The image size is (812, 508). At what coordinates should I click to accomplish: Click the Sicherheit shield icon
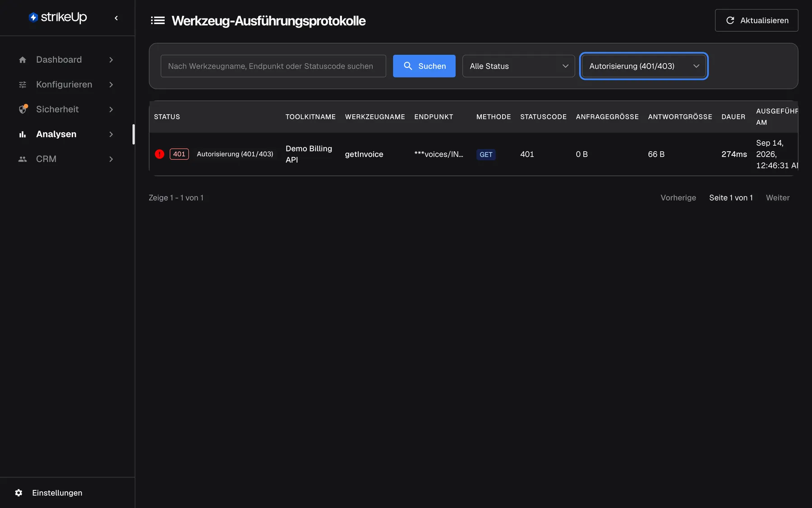click(23, 109)
